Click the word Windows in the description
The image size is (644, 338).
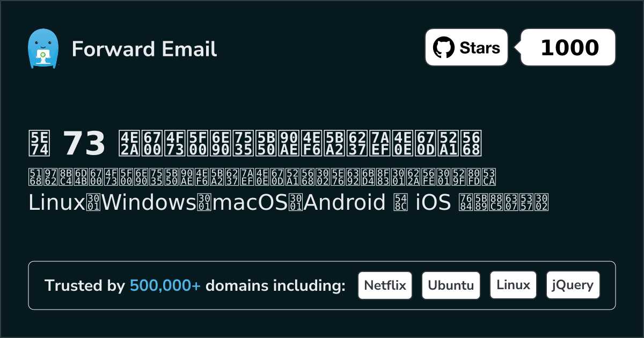click(x=137, y=202)
